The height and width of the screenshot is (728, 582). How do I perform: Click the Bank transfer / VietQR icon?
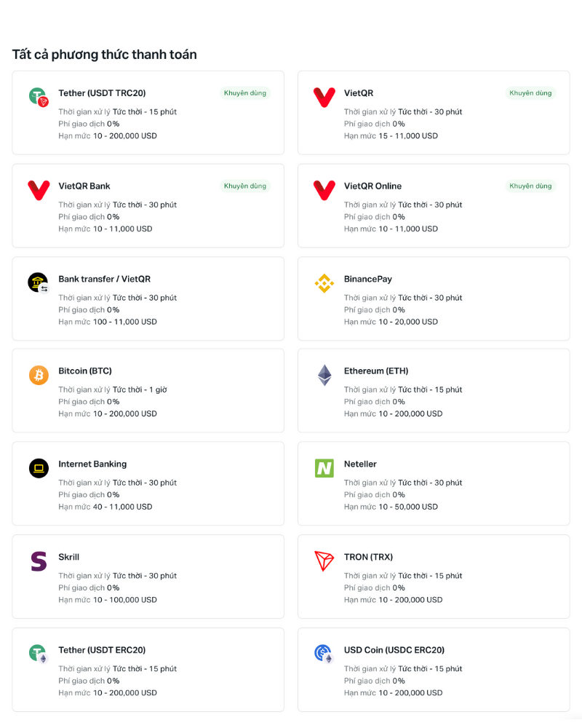[39, 282]
